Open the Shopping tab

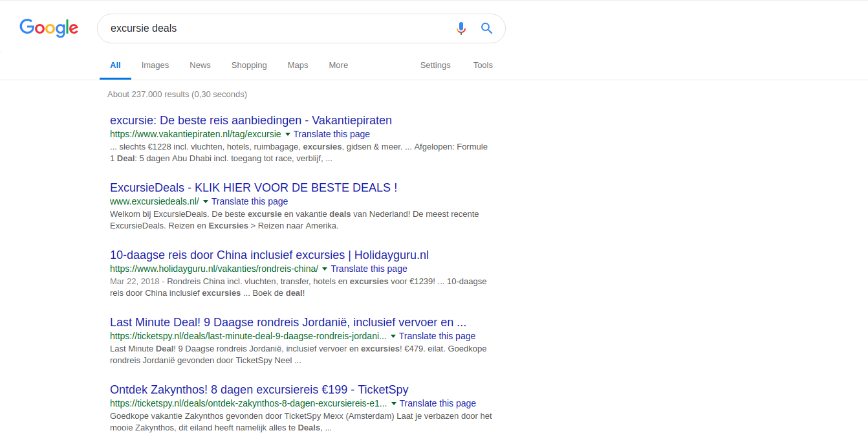click(249, 65)
